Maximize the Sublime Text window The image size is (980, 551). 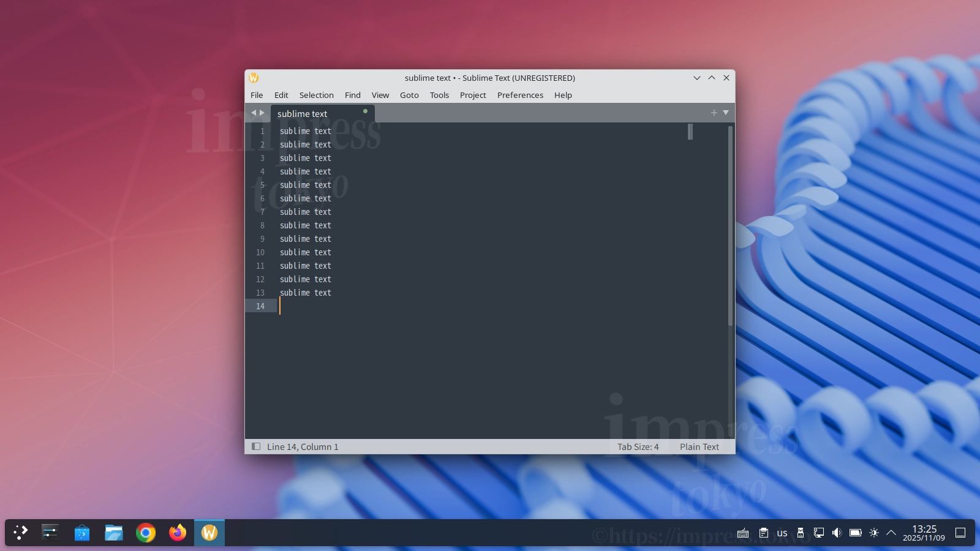tap(712, 78)
